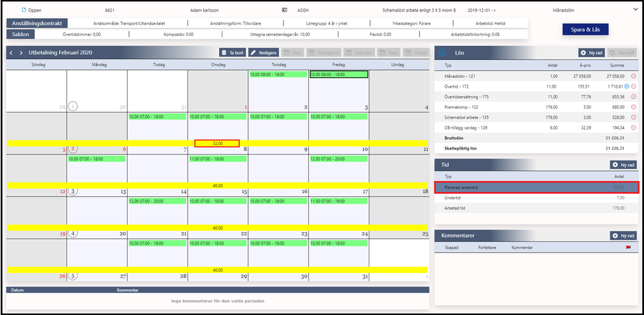Select week number 1 circle
The image size is (644, 315).
coord(72,107)
